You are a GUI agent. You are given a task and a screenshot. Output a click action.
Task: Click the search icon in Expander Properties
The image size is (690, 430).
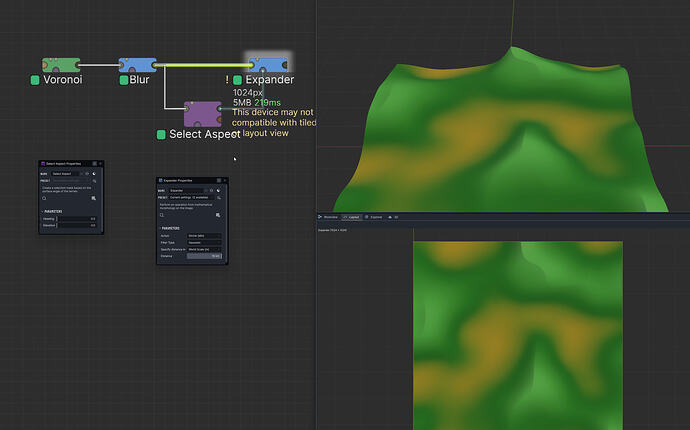(x=161, y=215)
